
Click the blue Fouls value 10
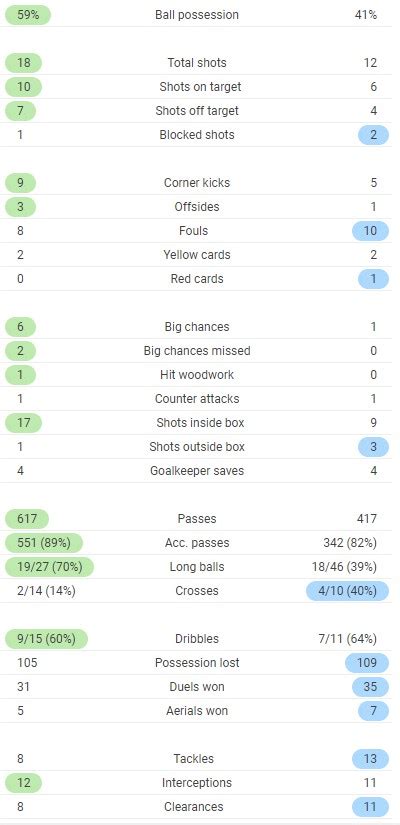tap(370, 230)
